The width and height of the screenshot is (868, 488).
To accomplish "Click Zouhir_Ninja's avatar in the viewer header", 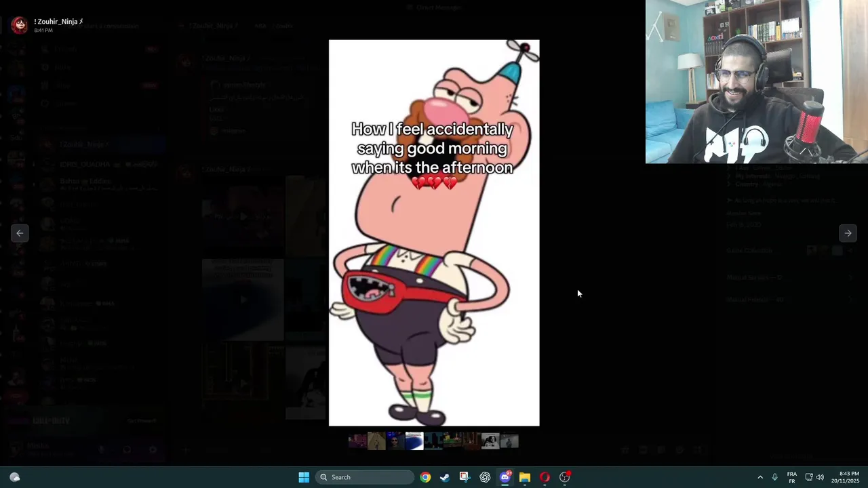I will [x=20, y=25].
